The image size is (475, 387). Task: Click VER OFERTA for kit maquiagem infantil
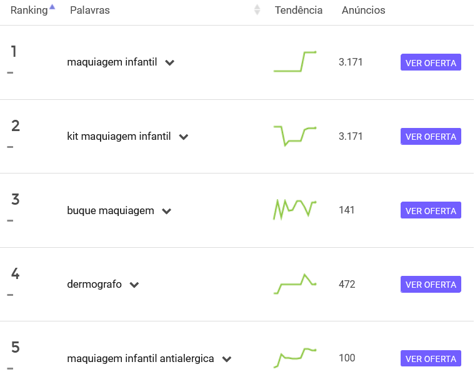[431, 136]
